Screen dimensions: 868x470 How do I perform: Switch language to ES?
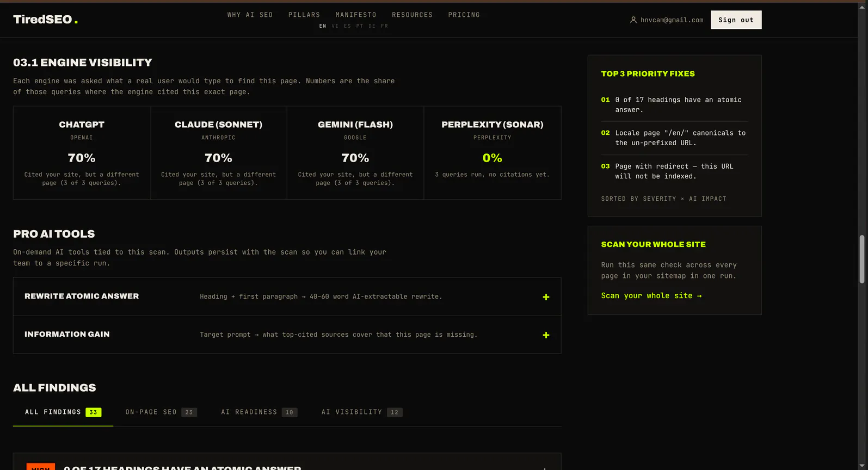[347, 26]
